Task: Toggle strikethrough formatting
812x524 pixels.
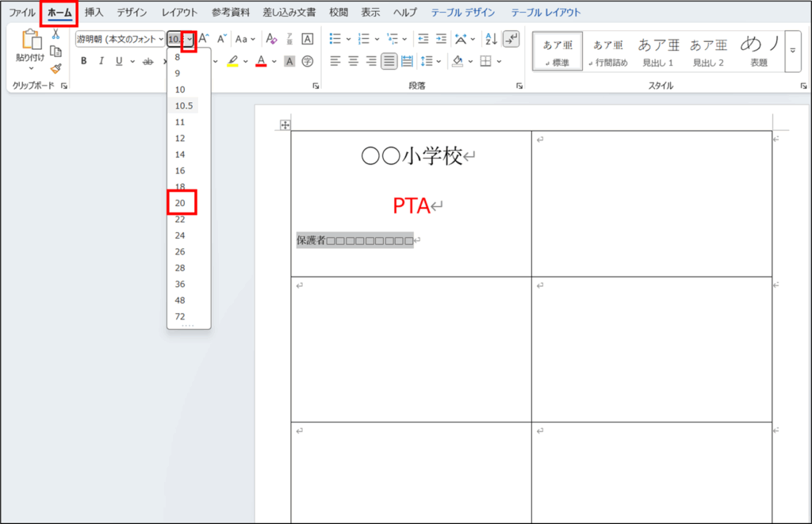Action: pyautogui.click(x=148, y=62)
